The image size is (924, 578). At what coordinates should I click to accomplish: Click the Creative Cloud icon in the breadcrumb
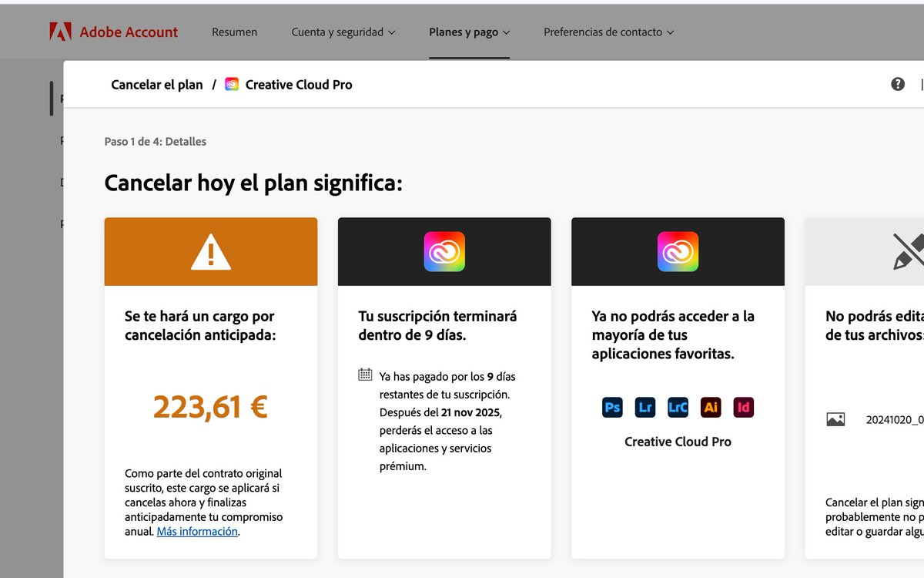click(x=231, y=85)
